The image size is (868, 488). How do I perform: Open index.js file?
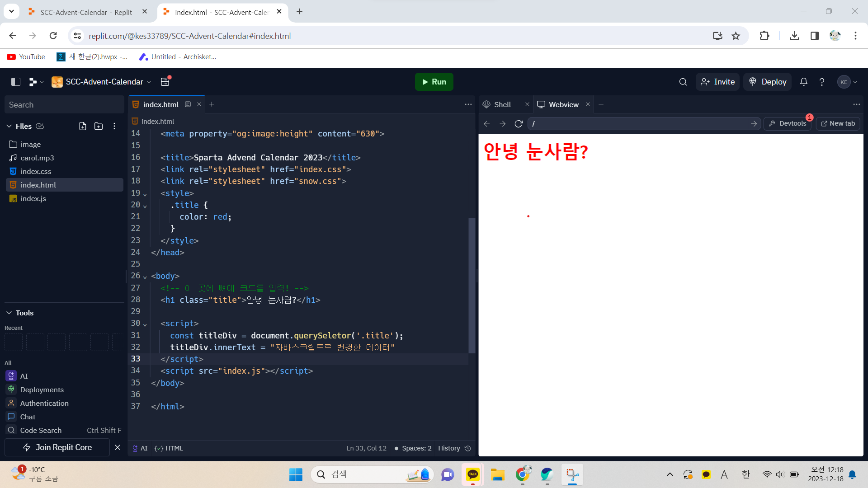(64, 198)
